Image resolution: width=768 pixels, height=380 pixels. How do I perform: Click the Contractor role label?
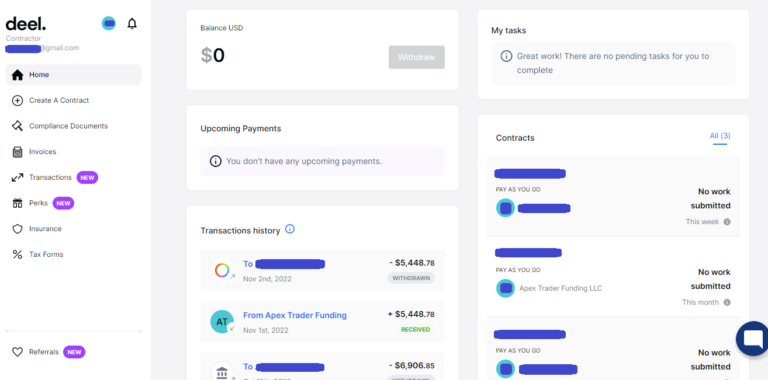pyautogui.click(x=24, y=38)
